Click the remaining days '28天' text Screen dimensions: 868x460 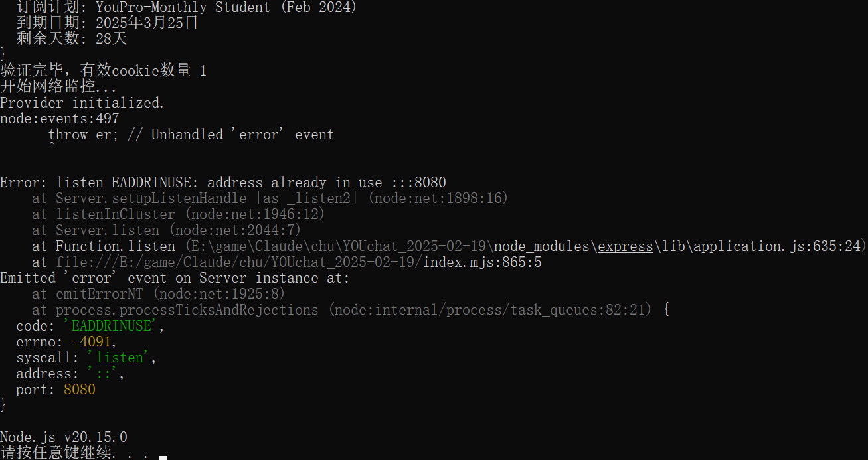[x=111, y=39]
